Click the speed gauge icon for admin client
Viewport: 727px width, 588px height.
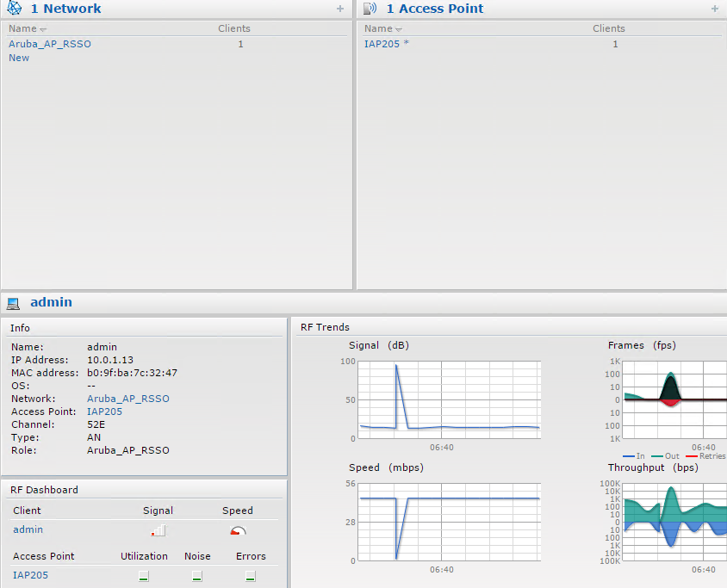(239, 529)
